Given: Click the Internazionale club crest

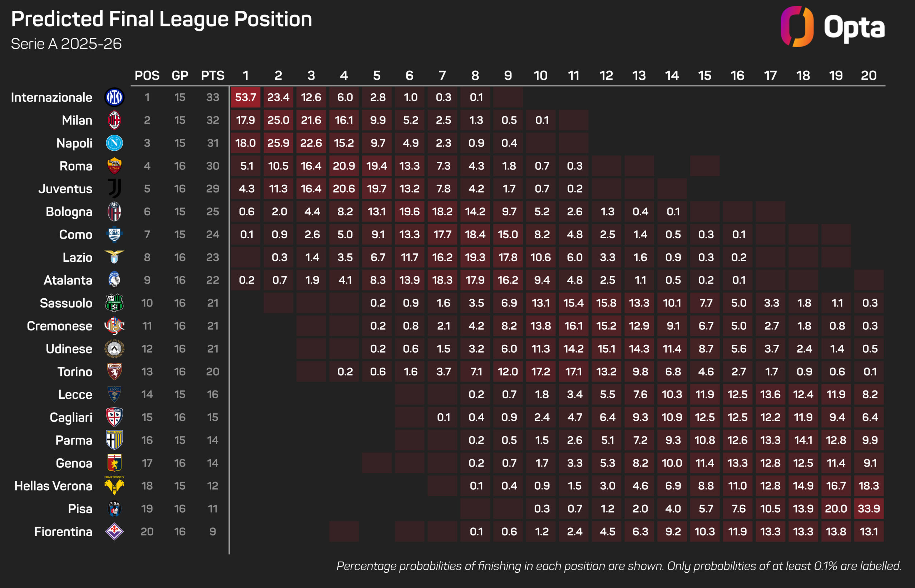Looking at the screenshot, I should (x=114, y=98).
